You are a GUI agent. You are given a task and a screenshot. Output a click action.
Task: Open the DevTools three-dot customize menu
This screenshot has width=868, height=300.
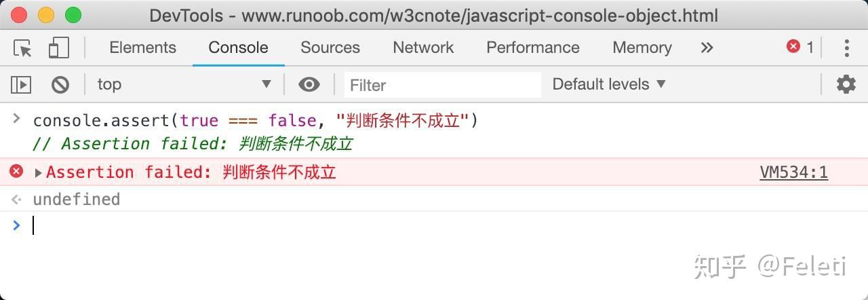coord(846,48)
